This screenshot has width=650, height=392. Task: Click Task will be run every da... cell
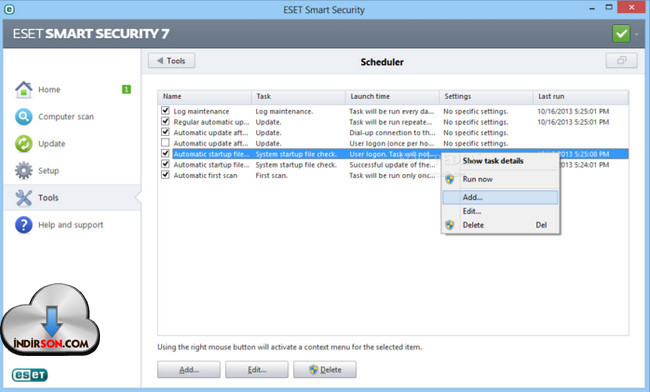(391, 111)
